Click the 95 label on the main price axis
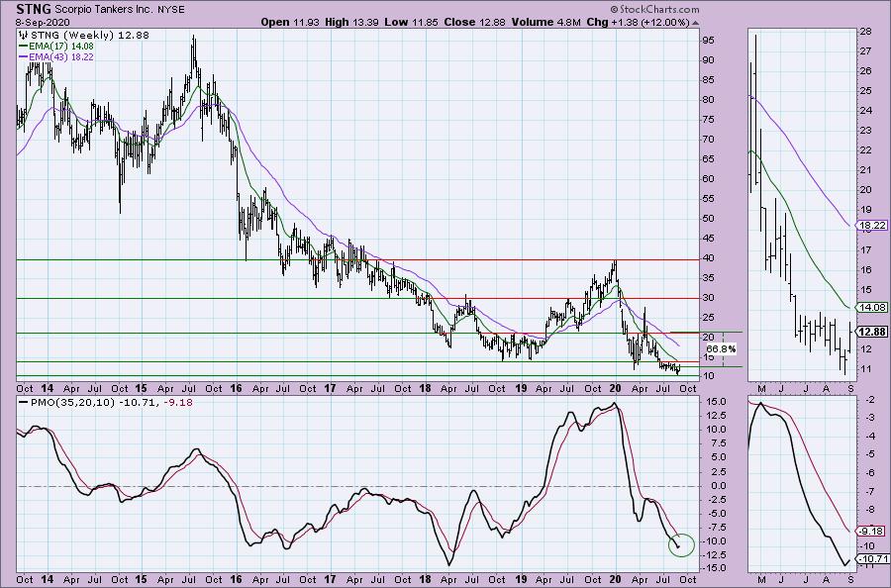 [x=709, y=41]
